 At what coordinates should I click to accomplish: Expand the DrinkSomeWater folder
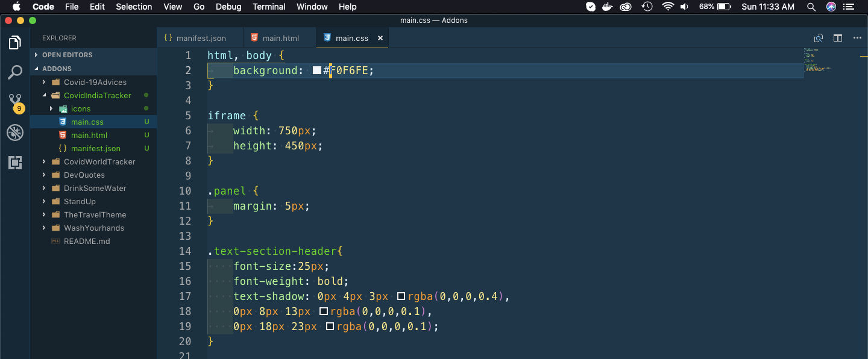point(43,188)
